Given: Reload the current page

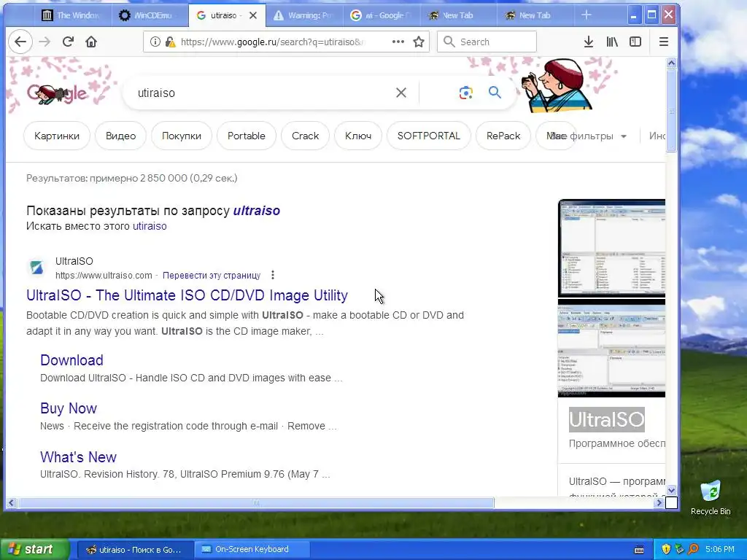Looking at the screenshot, I should pyautogui.click(x=68, y=42).
